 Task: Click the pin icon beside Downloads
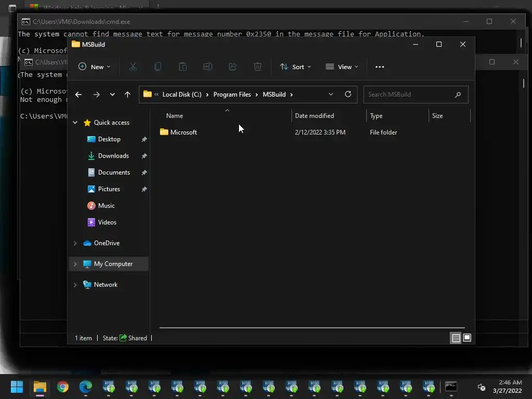144,156
